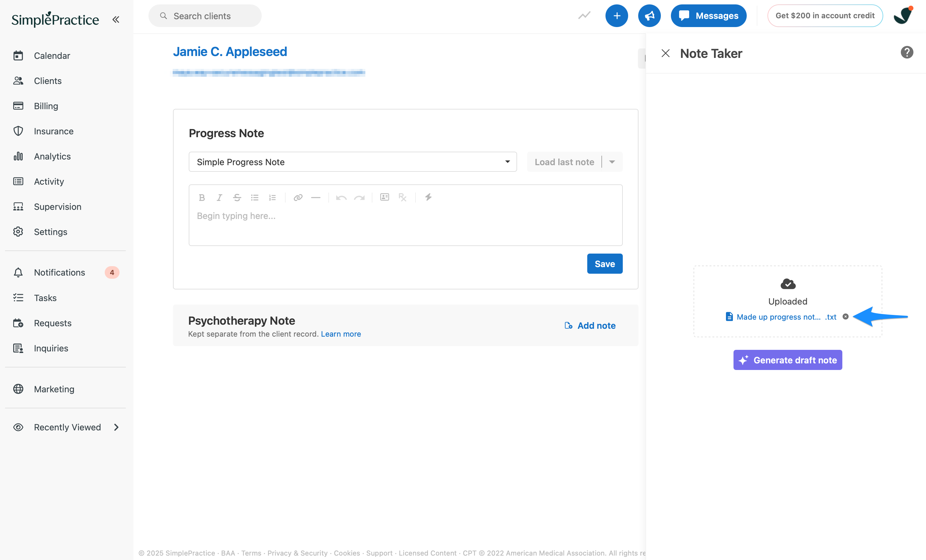Open the snippets lightning icon in the editor
This screenshot has height=560, width=926.
[428, 197]
